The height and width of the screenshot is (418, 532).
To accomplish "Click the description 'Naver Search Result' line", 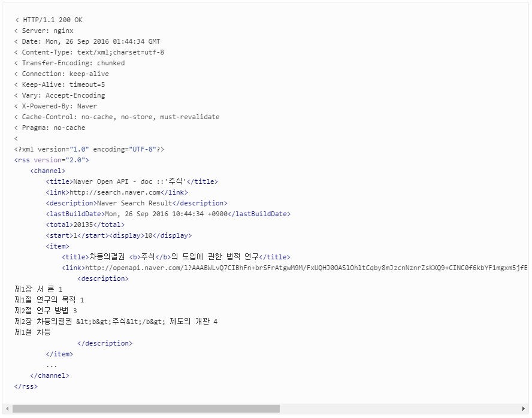I will pyautogui.click(x=137, y=204).
